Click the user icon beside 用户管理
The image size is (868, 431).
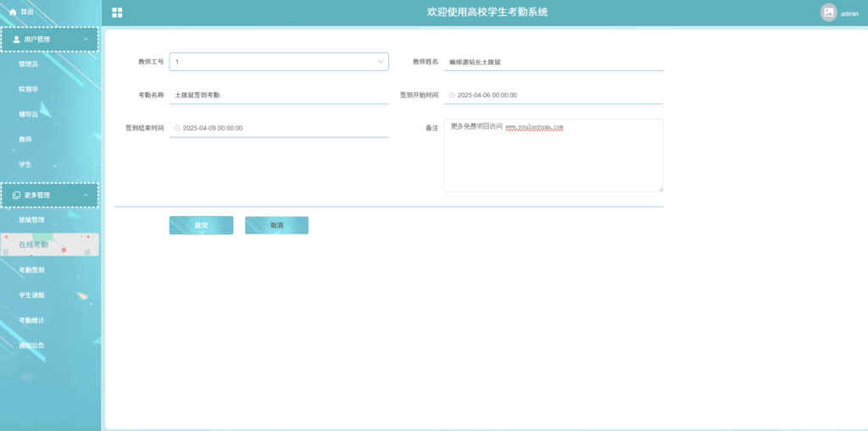16,39
